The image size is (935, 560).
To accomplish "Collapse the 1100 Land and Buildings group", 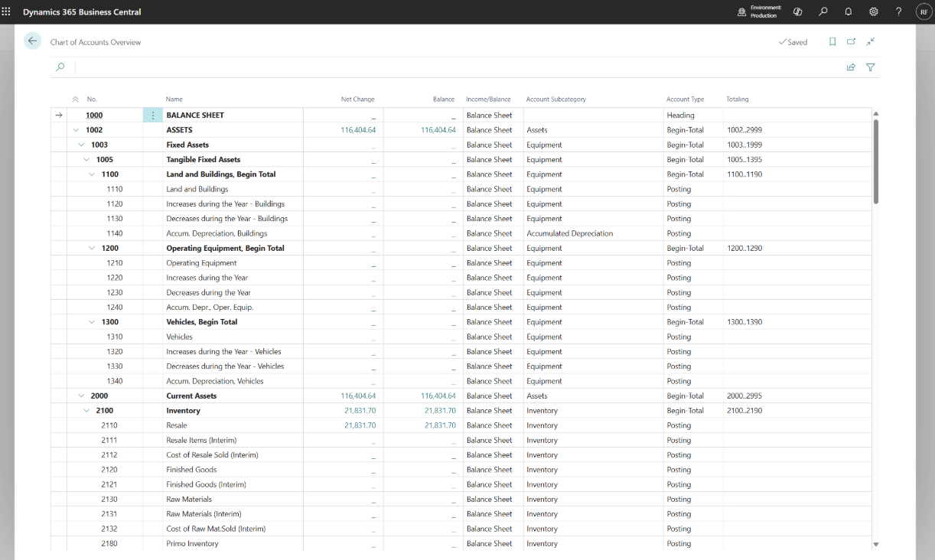I will coord(92,174).
